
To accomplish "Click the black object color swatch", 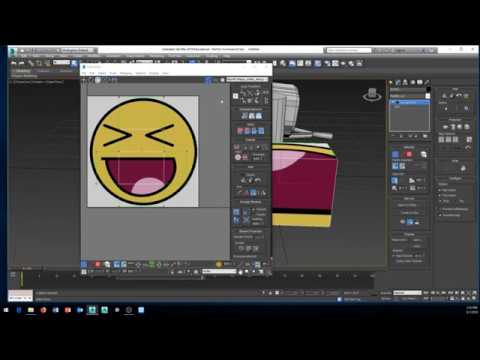I will click(428, 89).
